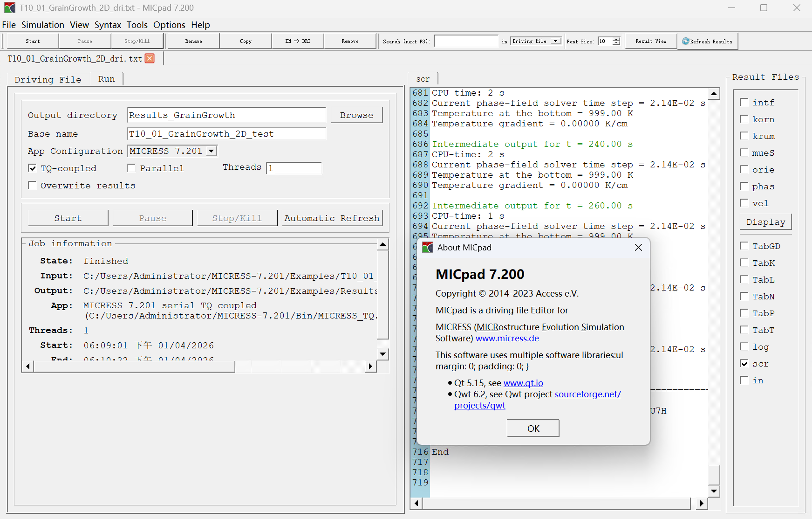Decrease the font size with the down arrow
Screen dimensions: 812x519
pyautogui.click(x=616, y=44)
